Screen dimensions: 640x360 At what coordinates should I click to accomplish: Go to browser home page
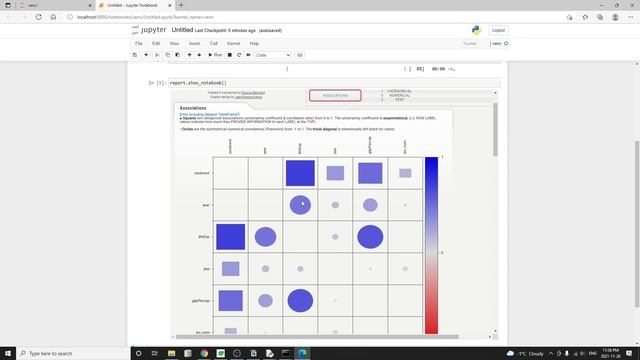click(53, 17)
